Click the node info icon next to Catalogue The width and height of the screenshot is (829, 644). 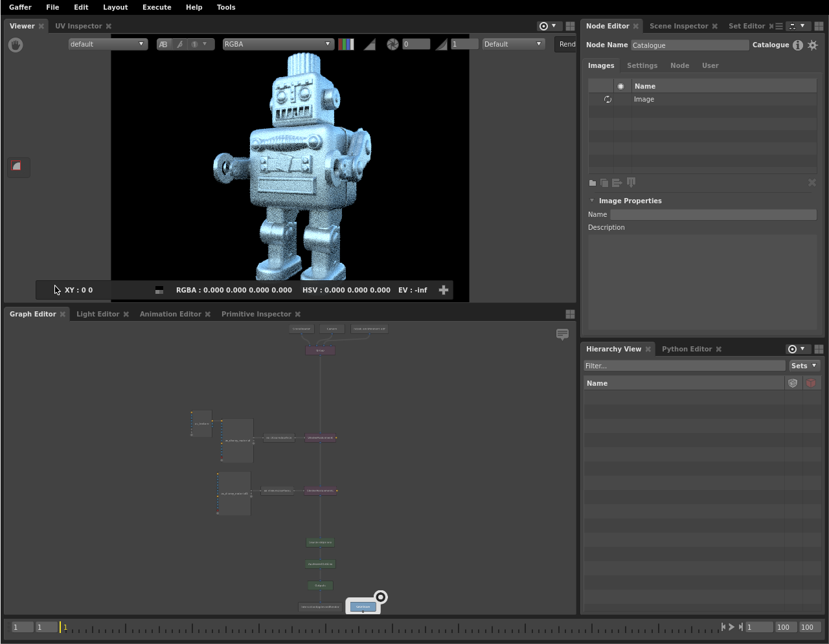(798, 45)
